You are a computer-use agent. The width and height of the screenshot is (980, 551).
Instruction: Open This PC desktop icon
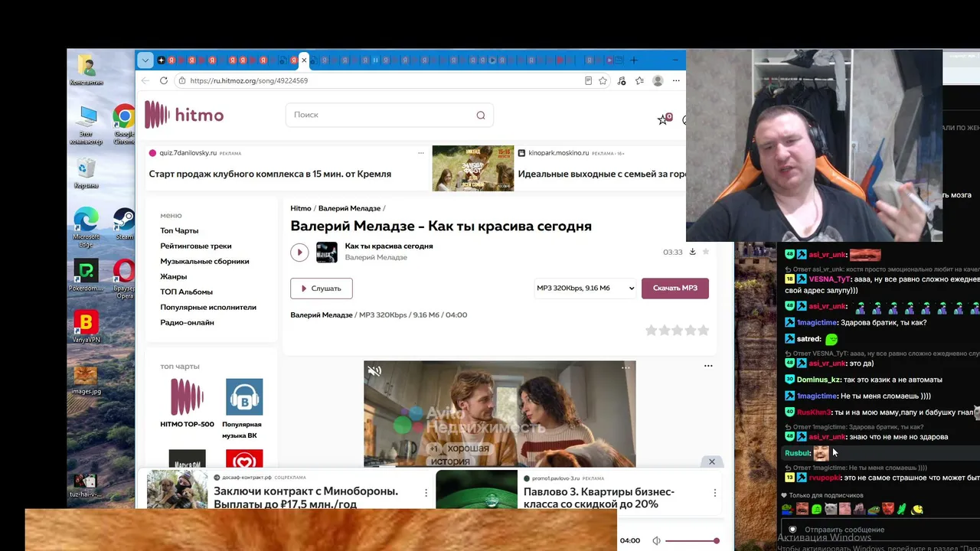point(87,126)
